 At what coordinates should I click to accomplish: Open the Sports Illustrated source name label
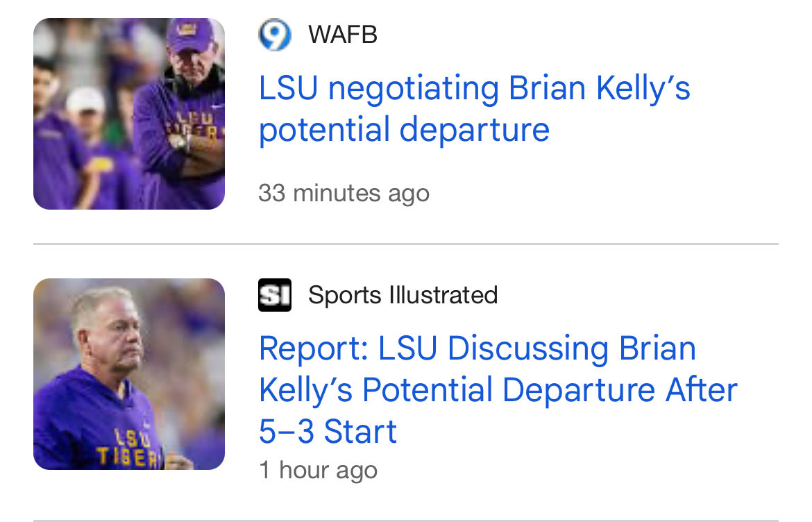point(403,295)
